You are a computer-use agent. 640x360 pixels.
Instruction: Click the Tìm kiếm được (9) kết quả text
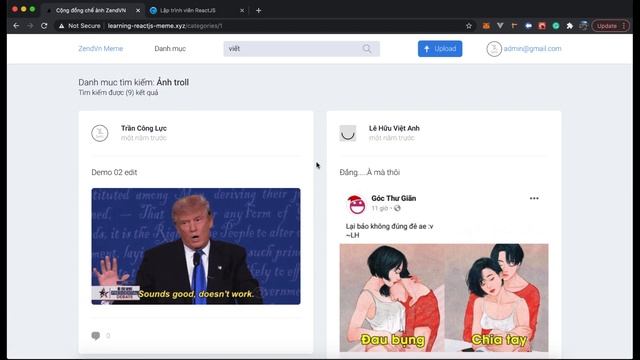click(x=118, y=93)
